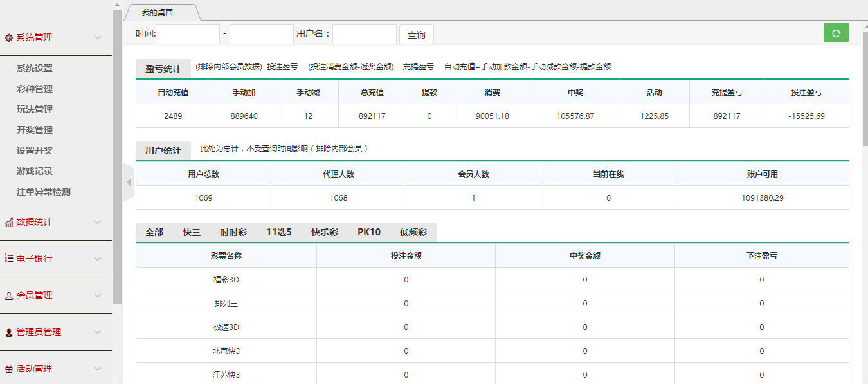
Task: Click the 手动加 value 889640
Action: point(244,116)
